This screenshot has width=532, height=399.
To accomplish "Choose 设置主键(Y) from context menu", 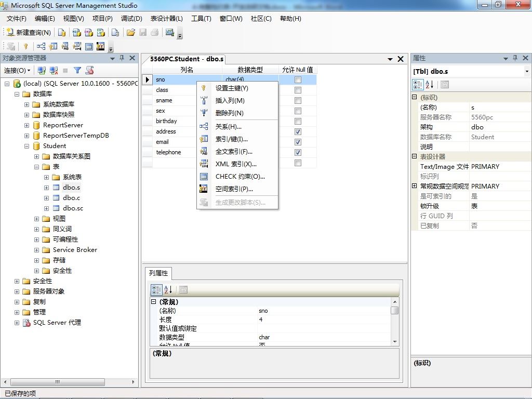I will 237,88.
